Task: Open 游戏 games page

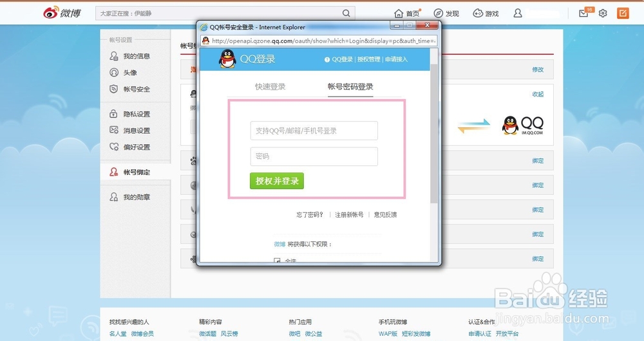Action: point(486,14)
